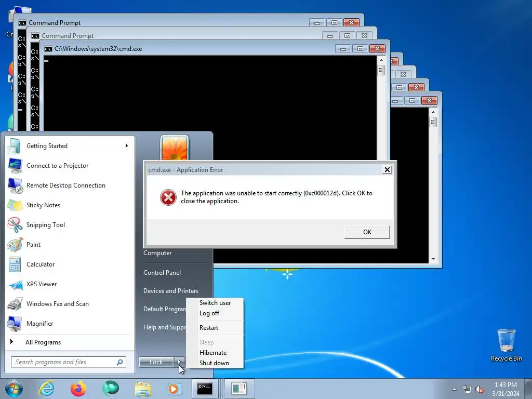
Task: Open the green globe browser taskbar icon
Action: pos(111,389)
